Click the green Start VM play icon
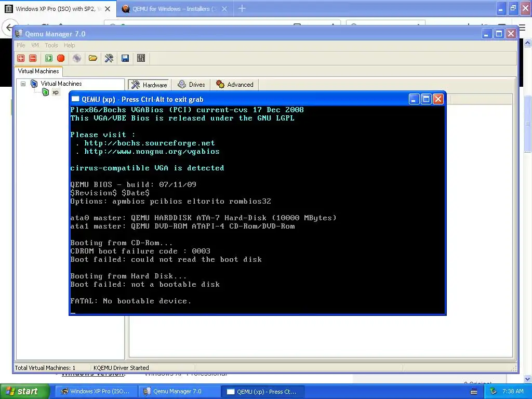 pyautogui.click(x=49, y=58)
